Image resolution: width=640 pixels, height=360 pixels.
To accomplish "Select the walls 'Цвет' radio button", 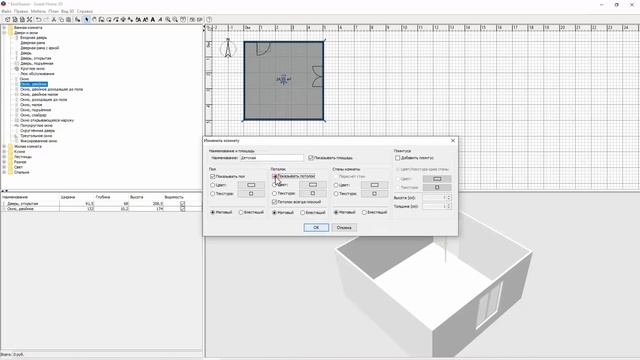I will click(336, 185).
